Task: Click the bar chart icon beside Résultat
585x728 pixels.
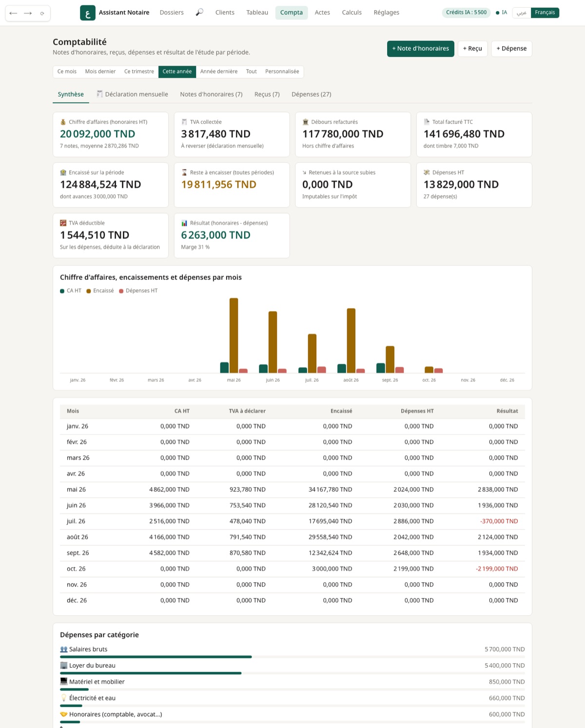Action: point(184,223)
